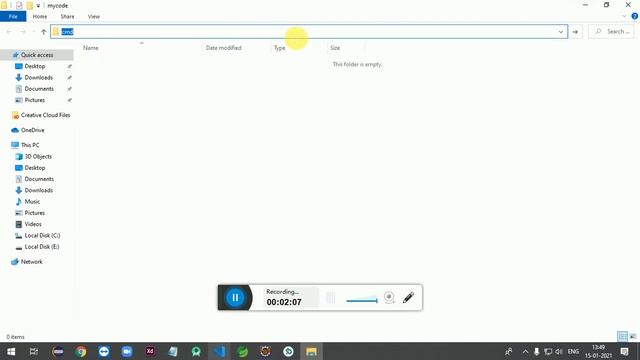Click the ENG language indicator
Viewport: 640px width, 360px height.
click(x=573, y=351)
